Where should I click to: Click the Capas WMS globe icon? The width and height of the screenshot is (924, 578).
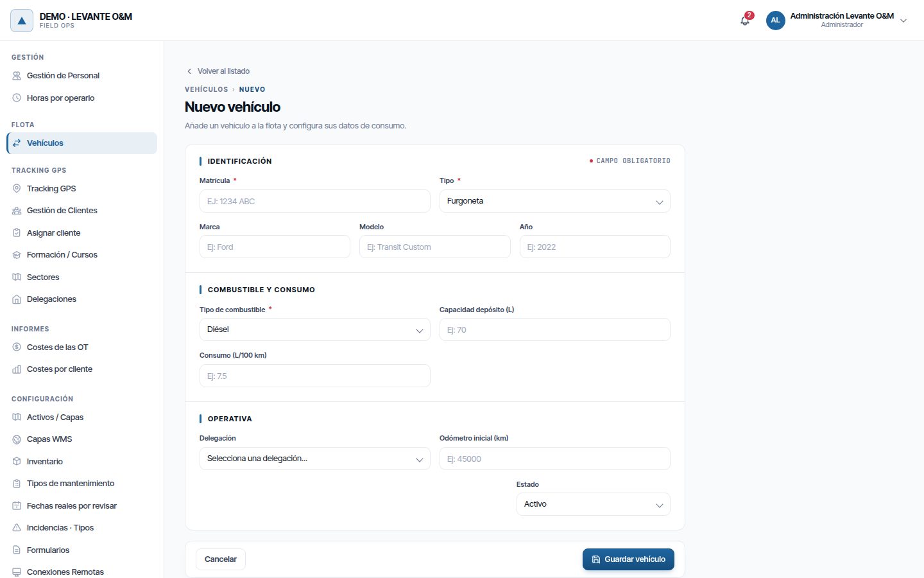[x=17, y=439]
